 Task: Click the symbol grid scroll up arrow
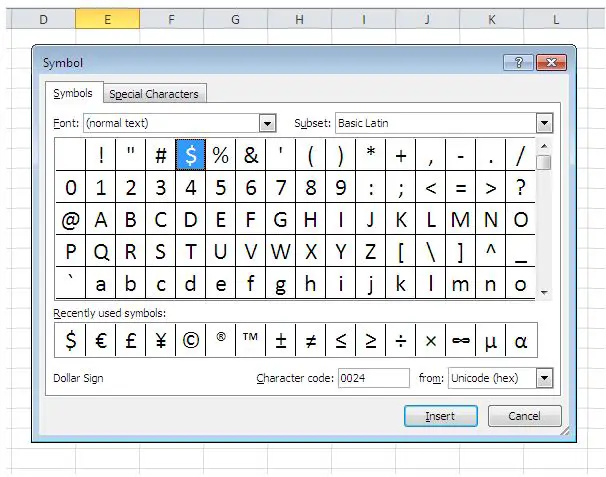[544, 146]
